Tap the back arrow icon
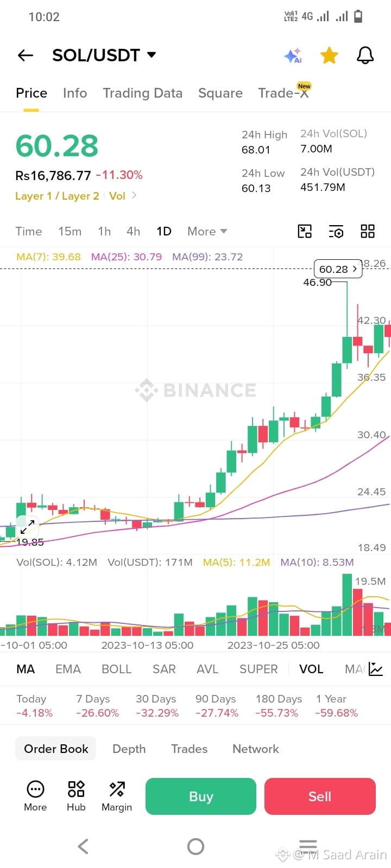Viewport: 391px width, 868px height. [x=26, y=55]
